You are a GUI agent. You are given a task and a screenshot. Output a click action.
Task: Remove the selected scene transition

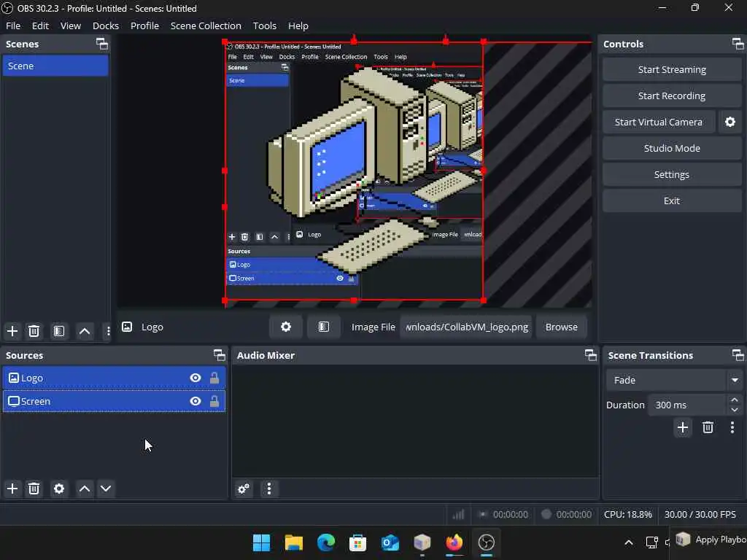coord(708,427)
